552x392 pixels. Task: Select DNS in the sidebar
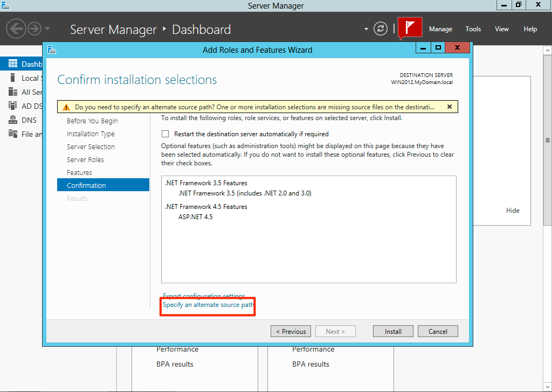pos(22,120)
